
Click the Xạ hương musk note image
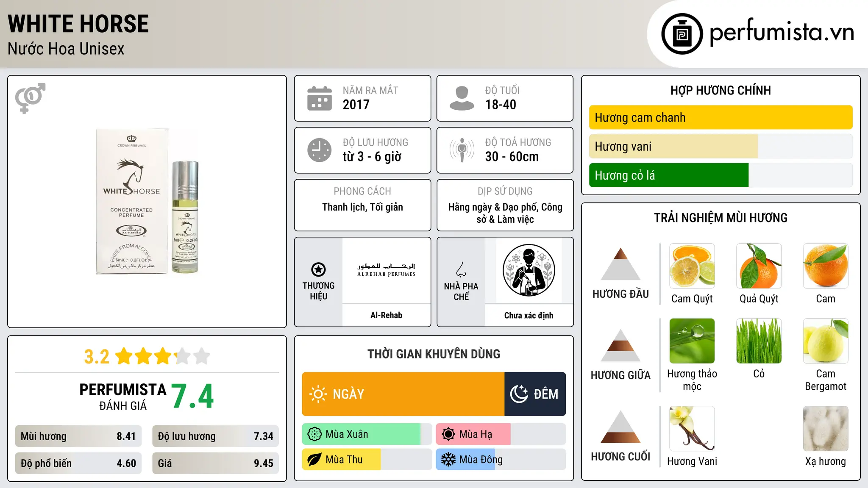[826, 429]
